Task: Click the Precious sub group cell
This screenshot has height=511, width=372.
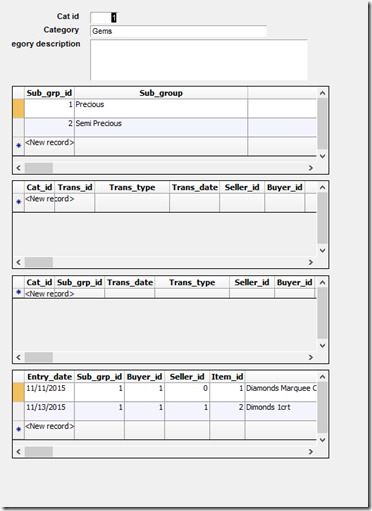Action: point(161,108)
